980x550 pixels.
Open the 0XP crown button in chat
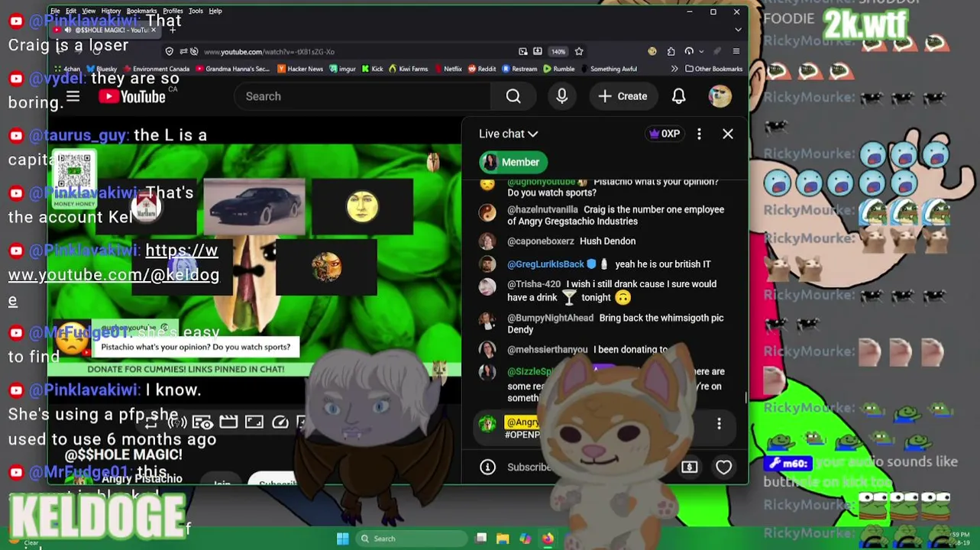click(665, 134)
